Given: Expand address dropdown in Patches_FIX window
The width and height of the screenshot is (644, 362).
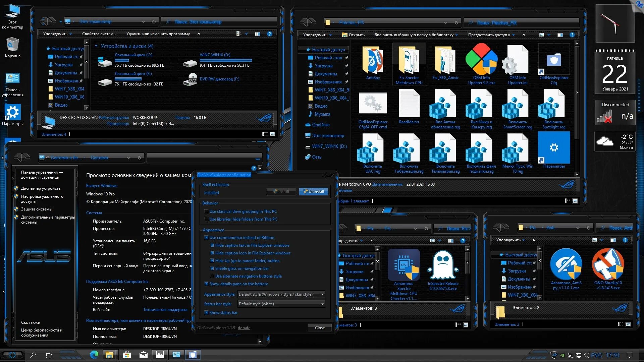Looking at the screenshot, I should point(446,23).
